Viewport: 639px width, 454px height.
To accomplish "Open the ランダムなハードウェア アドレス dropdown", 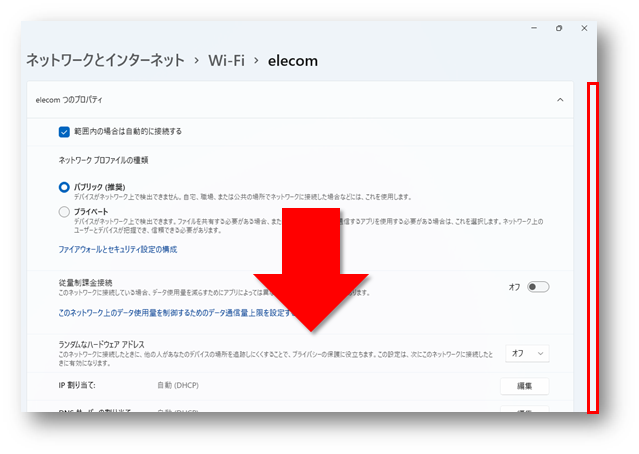I will 527,353.
